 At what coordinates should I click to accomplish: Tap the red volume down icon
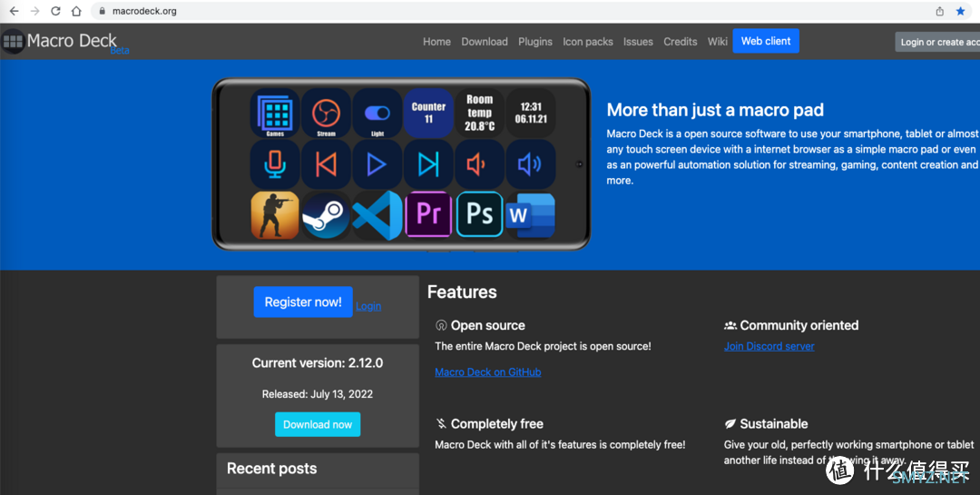479,164
